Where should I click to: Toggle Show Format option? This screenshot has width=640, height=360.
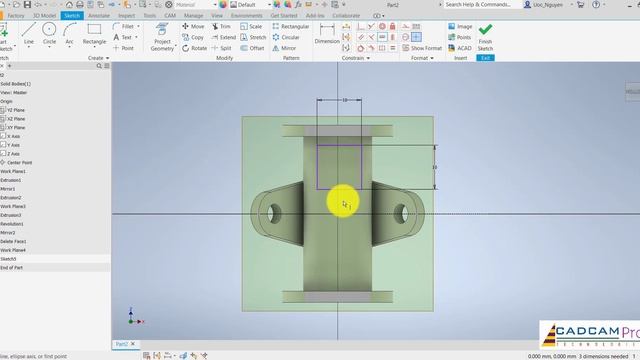422,48
